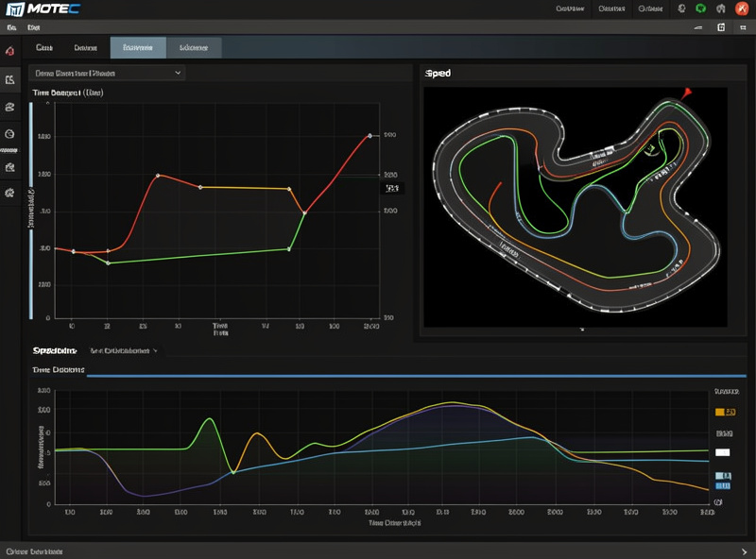The height and width of the screenshot is (559, 756).
Task: Click the status bar text at bottom left
Action: [x=34, y=551]
